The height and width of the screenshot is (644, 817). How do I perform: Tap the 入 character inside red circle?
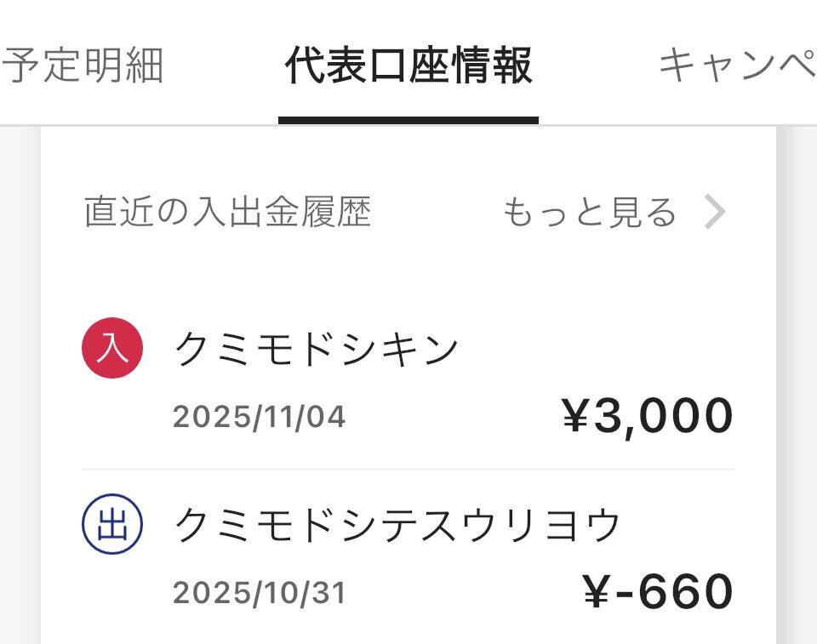pos(112,350)
